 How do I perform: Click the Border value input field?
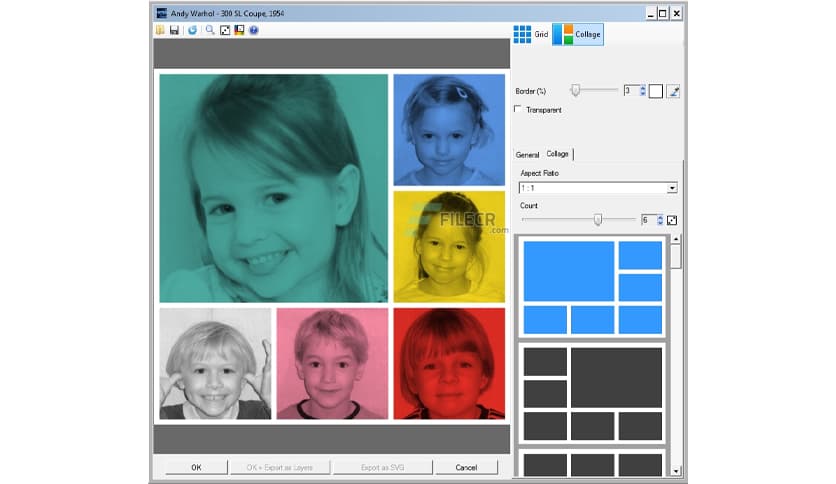pyautogui.click(x=631, y=91)
